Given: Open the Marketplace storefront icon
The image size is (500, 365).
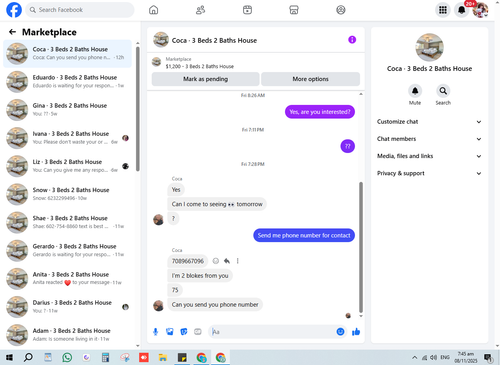Looking at the screenshot, I should pos(294,10).
